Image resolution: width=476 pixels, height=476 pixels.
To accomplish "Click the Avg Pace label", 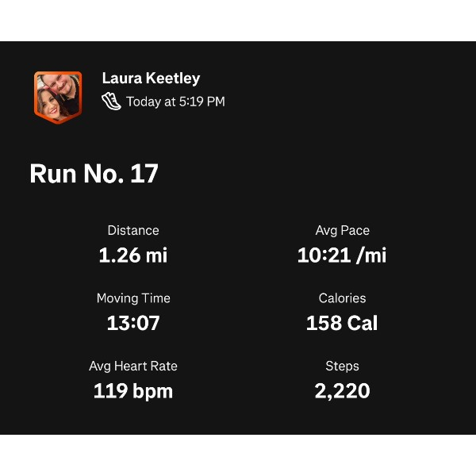I will pos(342,231).
